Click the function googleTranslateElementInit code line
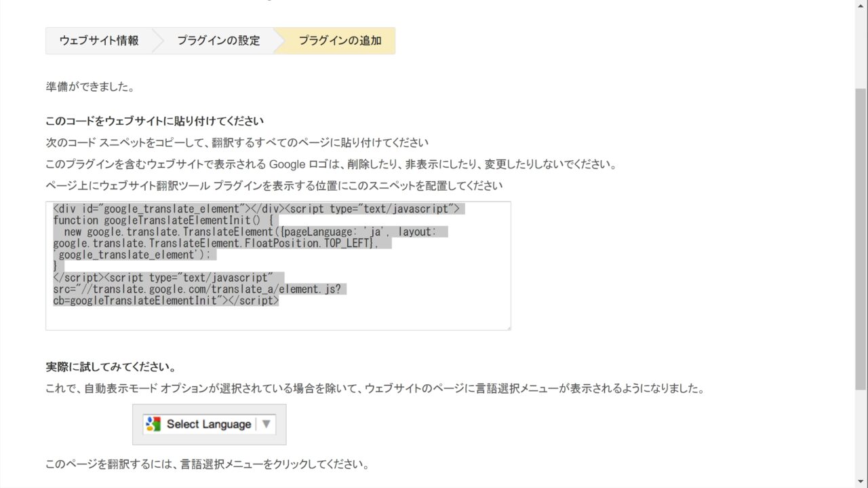Screen dimensions: 868x488 [163, 221]
